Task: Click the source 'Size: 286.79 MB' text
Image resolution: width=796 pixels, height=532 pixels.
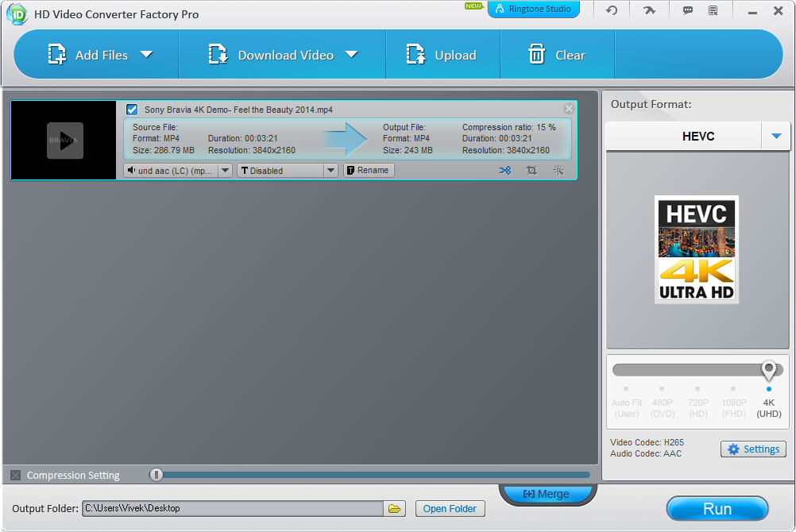Action: 164,150
